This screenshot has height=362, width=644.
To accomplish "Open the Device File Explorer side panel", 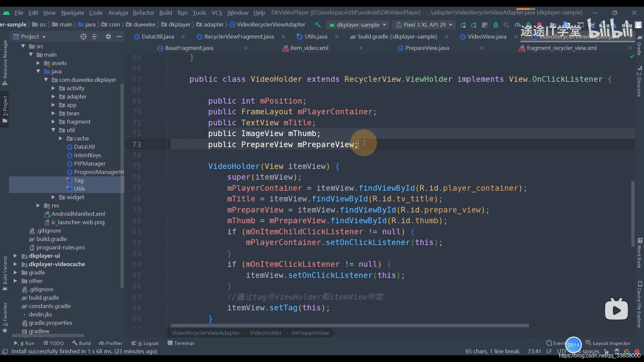I will coord(639,305).
